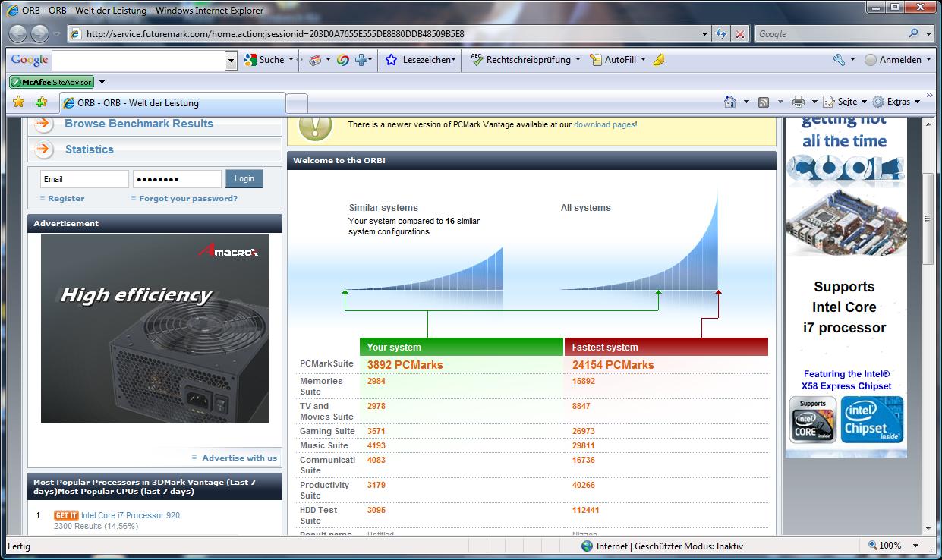This screenshot has height=560, width=942.
Task: Open a new blank tab
Action: click(x=297, y=103)
